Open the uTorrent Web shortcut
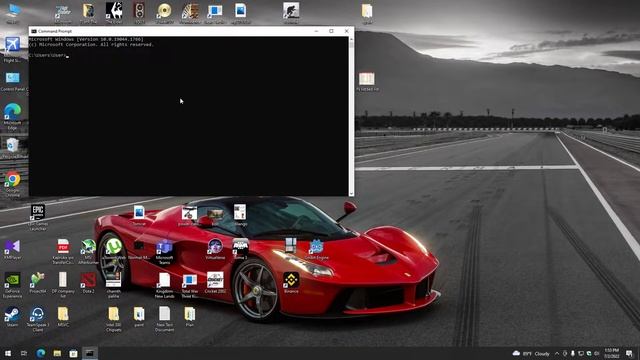The image size is (640, 360). coord(114,249)
